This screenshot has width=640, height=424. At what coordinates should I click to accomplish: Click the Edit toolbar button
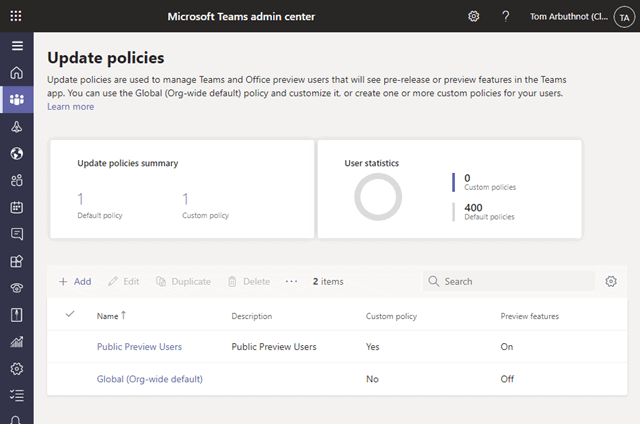click(x=124, y=282)
